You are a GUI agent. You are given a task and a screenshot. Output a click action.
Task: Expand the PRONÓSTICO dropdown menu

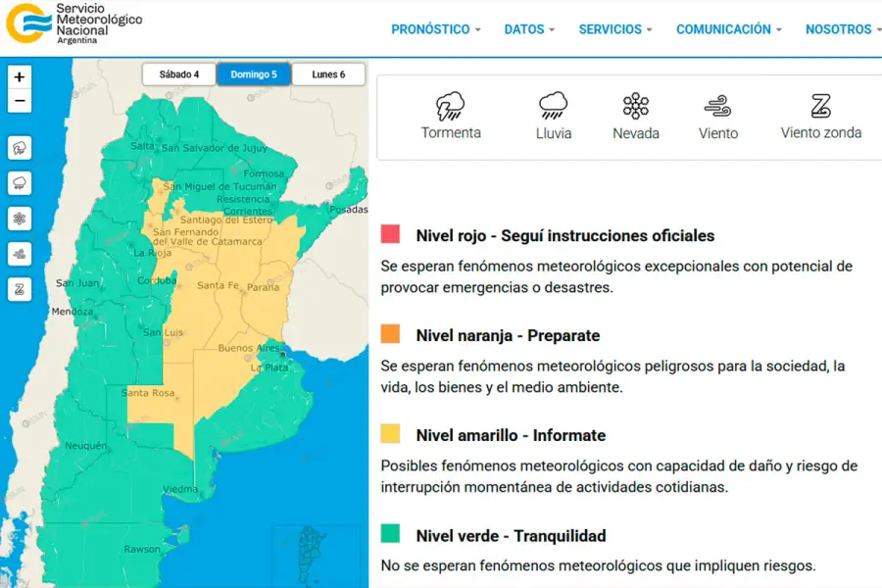(436, 29)
